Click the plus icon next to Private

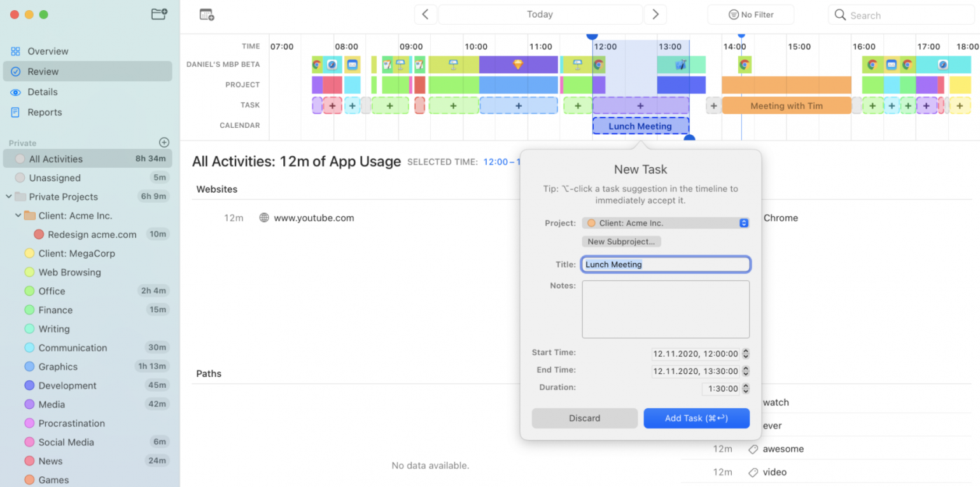(164, 142)
